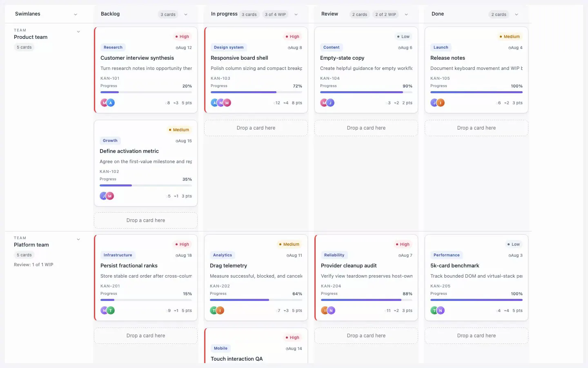Image resolution: width=588 pixels, height=368 pixels.
Task: Click avatar I on Drag telemetry card
Action: [x=220, y=311]
